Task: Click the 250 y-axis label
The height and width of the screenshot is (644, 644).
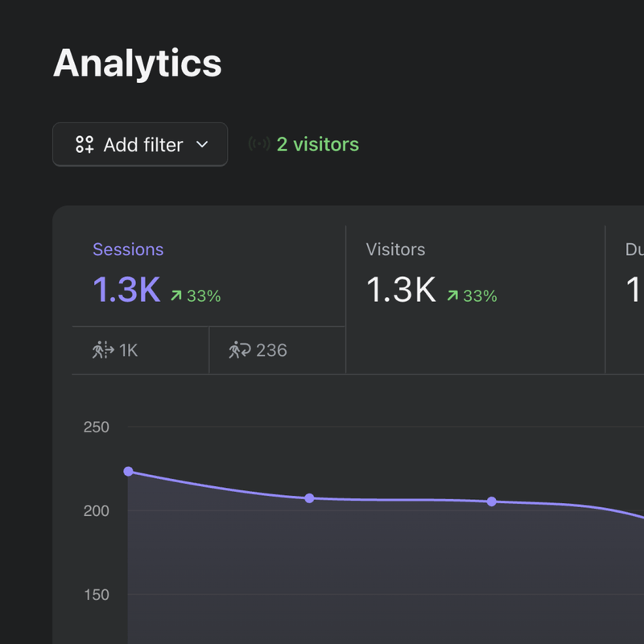Action: click(x=96, y=427)
